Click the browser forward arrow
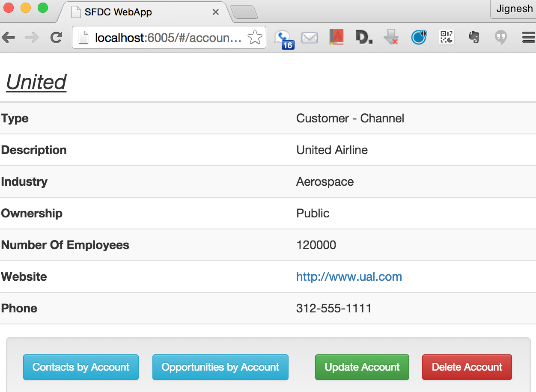This screenshot has width=536, height=392. (32, 38)
